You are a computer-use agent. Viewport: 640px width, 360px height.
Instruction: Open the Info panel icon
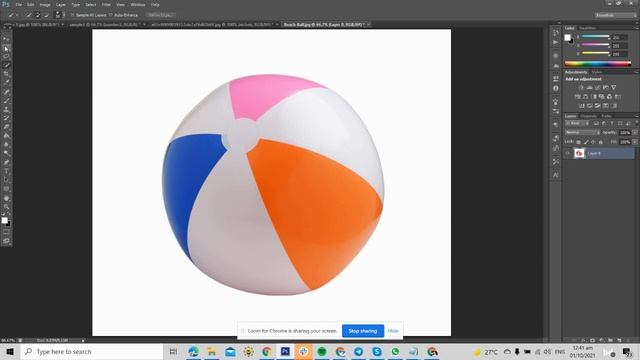click(x=556, y=88)
